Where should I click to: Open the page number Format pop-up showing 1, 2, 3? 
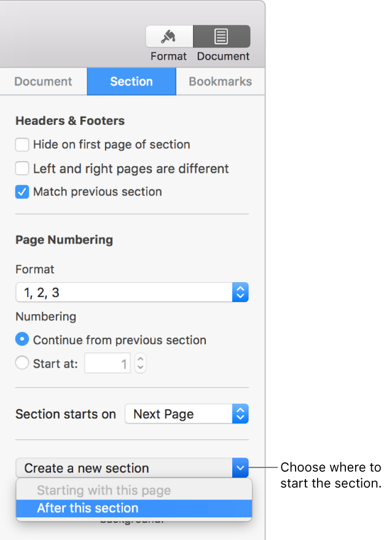[x=123, y=292]
